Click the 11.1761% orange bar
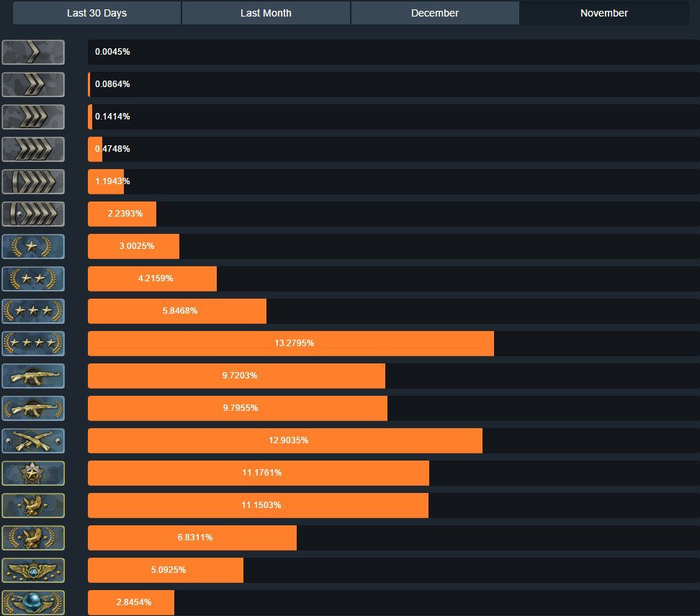Screen dimensions: 700x616 [x=259, y=474]
